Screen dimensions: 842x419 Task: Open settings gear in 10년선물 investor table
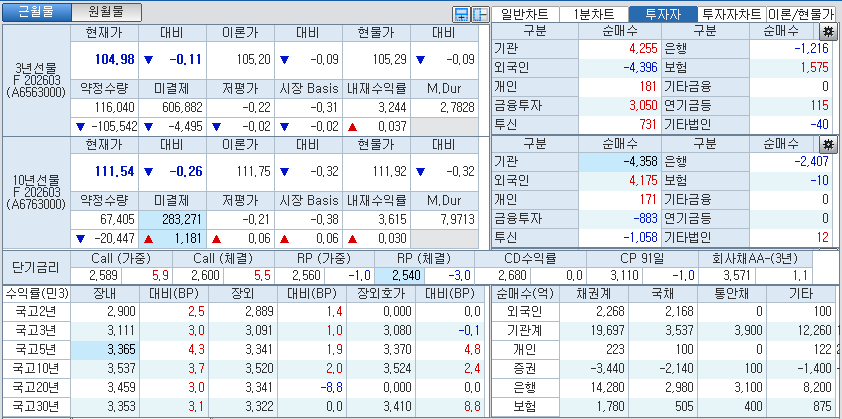coord(828,143)
